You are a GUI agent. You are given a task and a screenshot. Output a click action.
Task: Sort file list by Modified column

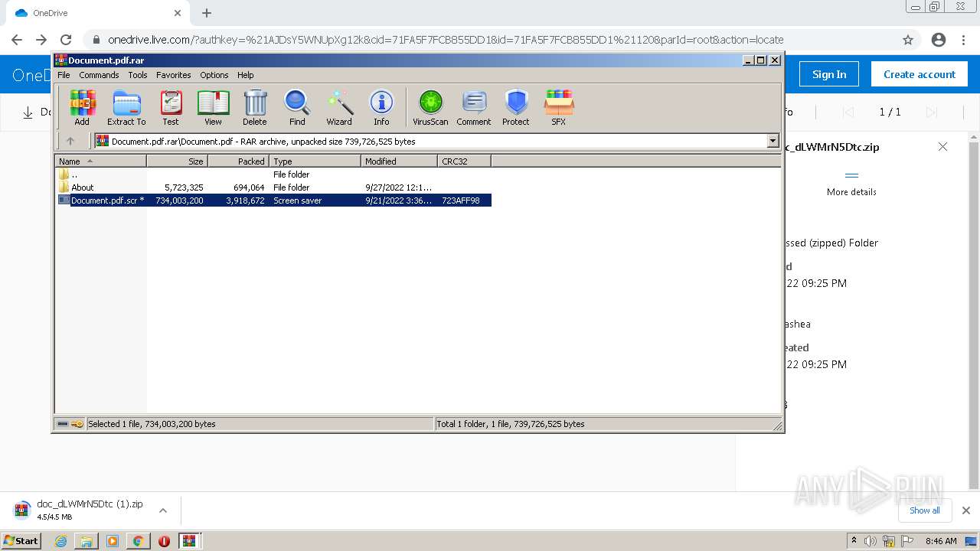(x=399, y=161)
